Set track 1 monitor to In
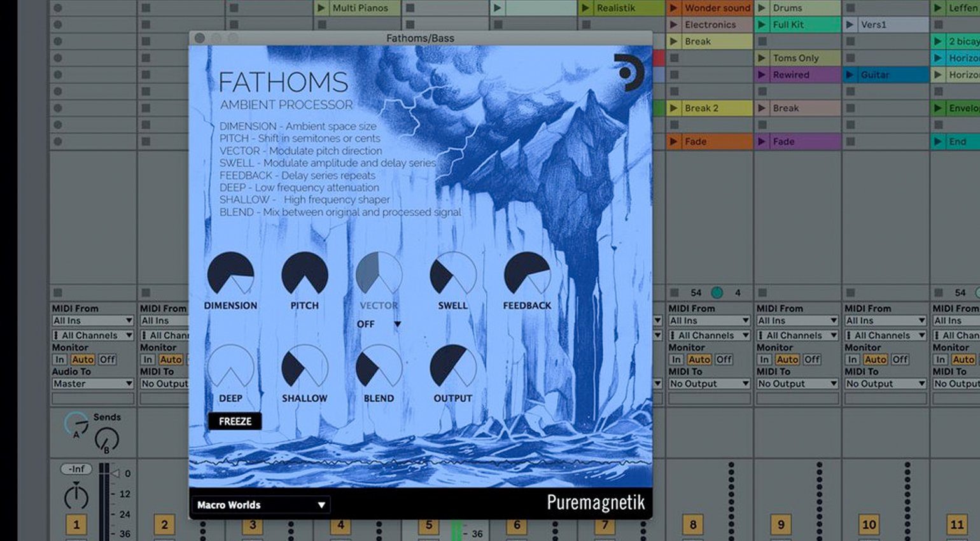This screenshot has width=980, height=541. [x=60, y=360]
